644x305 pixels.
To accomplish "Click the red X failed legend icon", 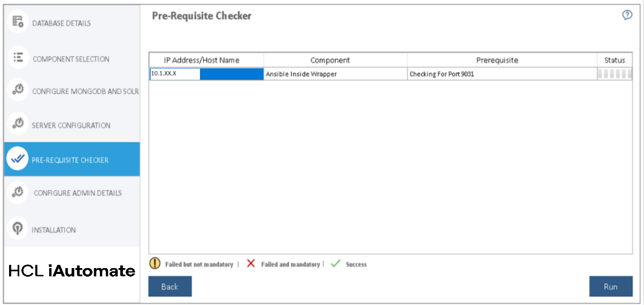I will pyautogui.click(x=251, y=264).
